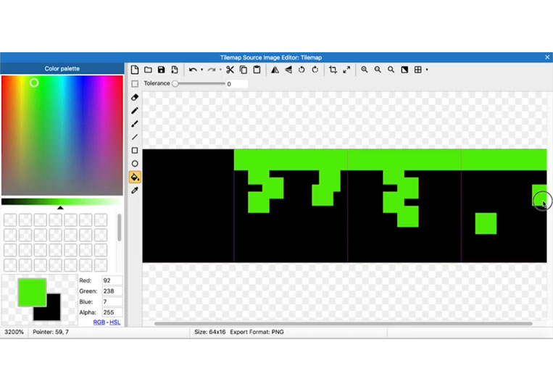Create a new image with the blank page icon
The width and height of the screenshot is (553, 392).
point(135,70)
